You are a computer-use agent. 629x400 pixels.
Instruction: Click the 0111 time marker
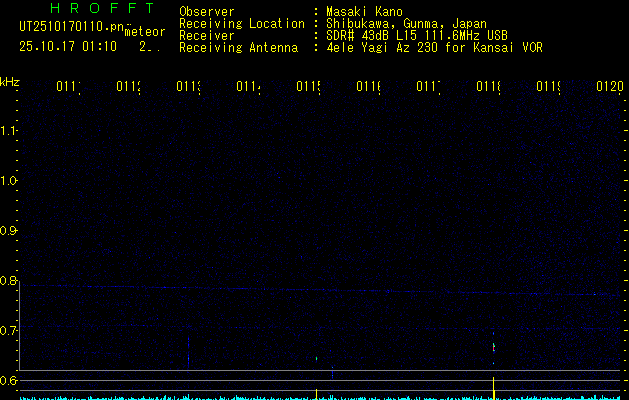coord(68,88)
